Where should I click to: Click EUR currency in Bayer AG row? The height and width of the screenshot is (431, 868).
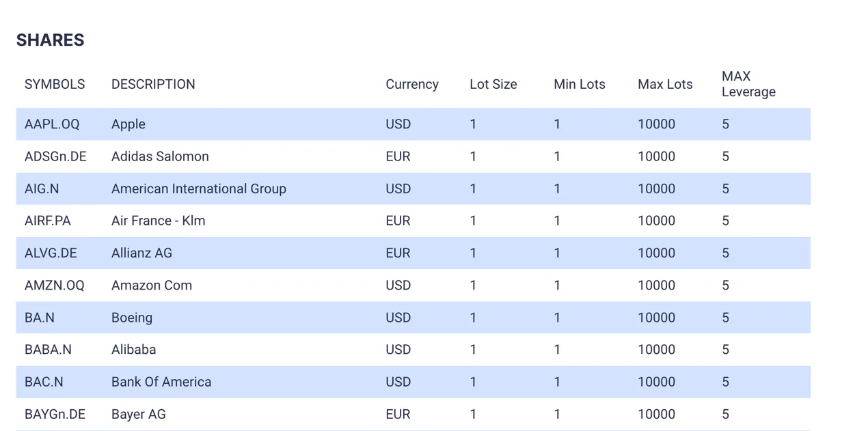coord(398,414)
